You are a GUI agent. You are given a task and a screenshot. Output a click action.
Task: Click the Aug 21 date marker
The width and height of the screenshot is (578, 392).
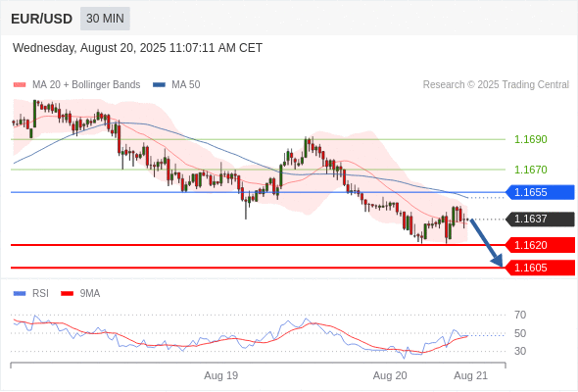click(x=471, y=375)
